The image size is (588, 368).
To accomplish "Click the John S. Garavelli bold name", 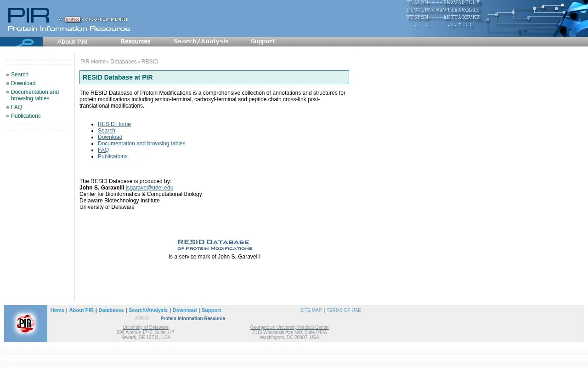I will click(x=102, y=188).
